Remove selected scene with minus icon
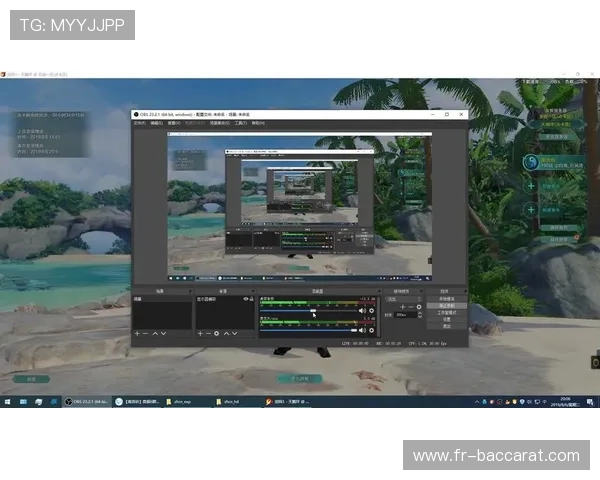Image resolution: width=600 pixels, height=480 pixels. click(145, 333)
